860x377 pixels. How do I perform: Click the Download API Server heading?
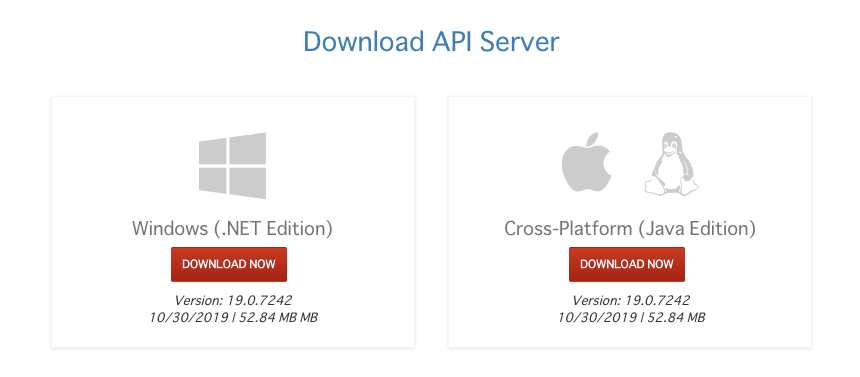431,42
